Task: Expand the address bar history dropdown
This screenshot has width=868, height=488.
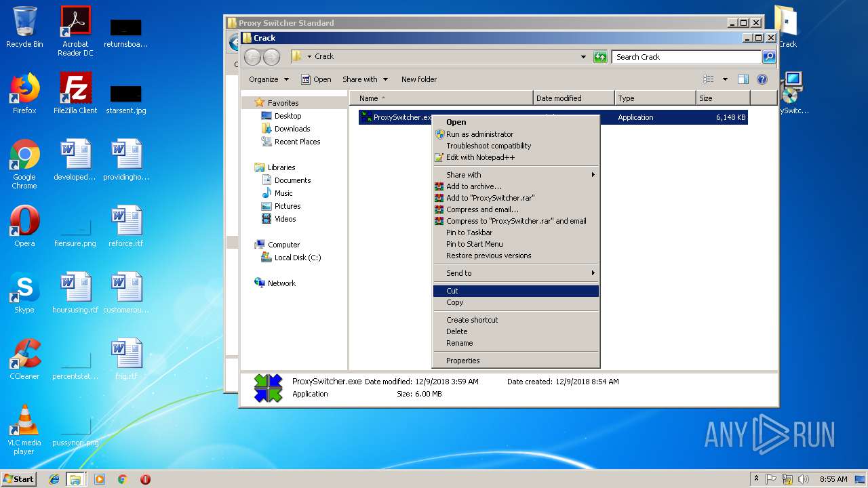Action: click(583, 57)
